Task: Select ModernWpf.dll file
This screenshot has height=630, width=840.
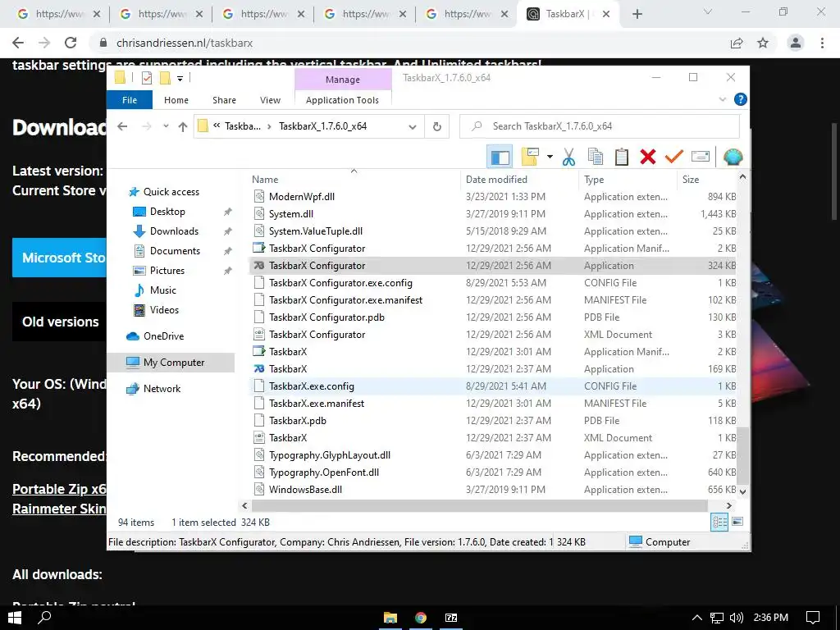Action: pos(493,197)
